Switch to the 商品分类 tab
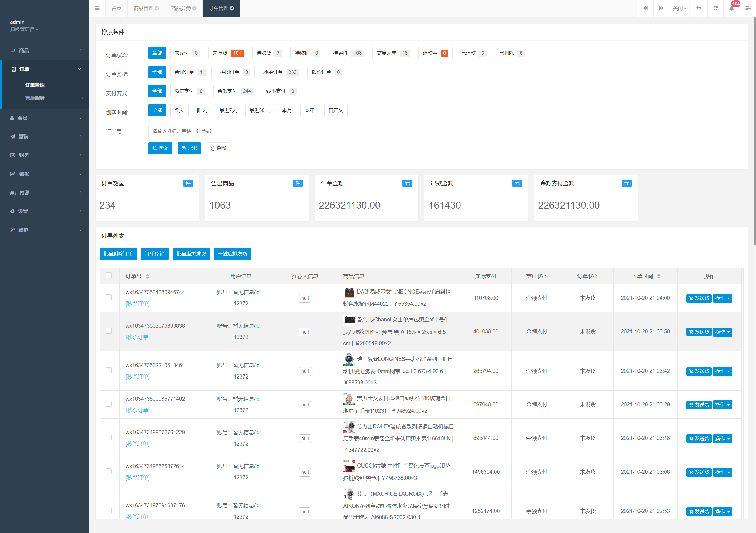The image size is (756, 533). tap(184, 8)
